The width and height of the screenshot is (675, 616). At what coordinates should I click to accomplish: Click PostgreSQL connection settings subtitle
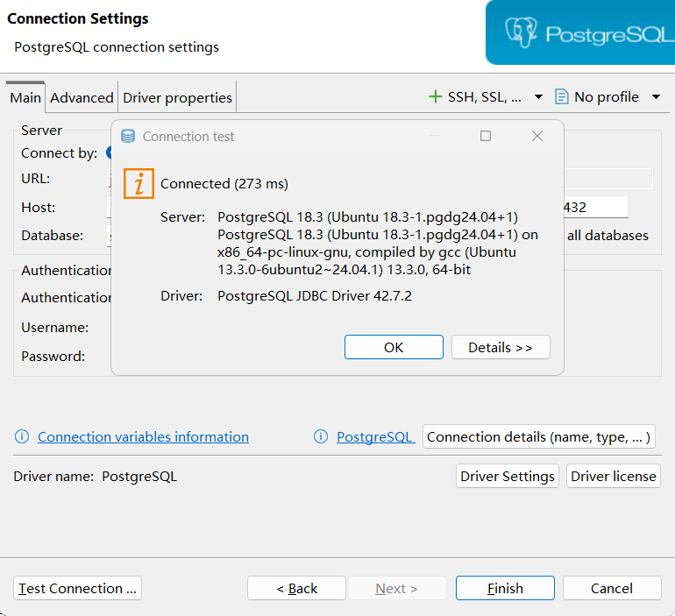click(x=117, y=47)
